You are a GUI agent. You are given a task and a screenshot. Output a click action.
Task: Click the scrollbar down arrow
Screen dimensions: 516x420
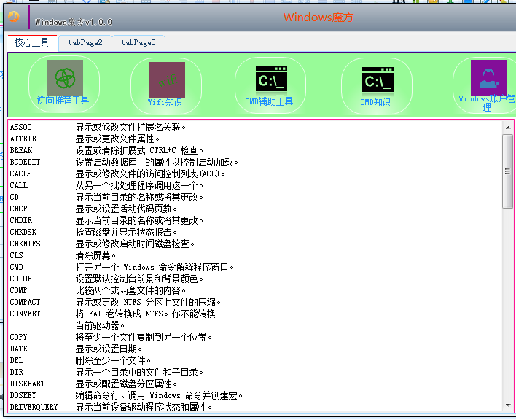508,405
